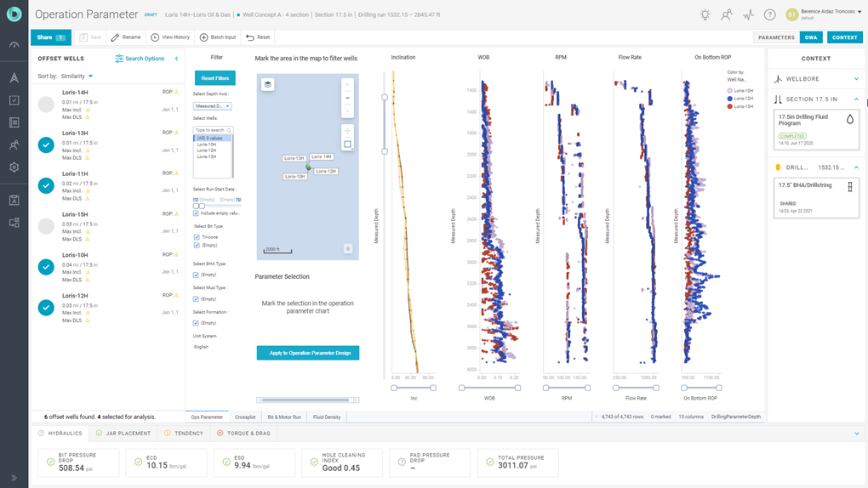Open the help question mark icon

[769, 15]
